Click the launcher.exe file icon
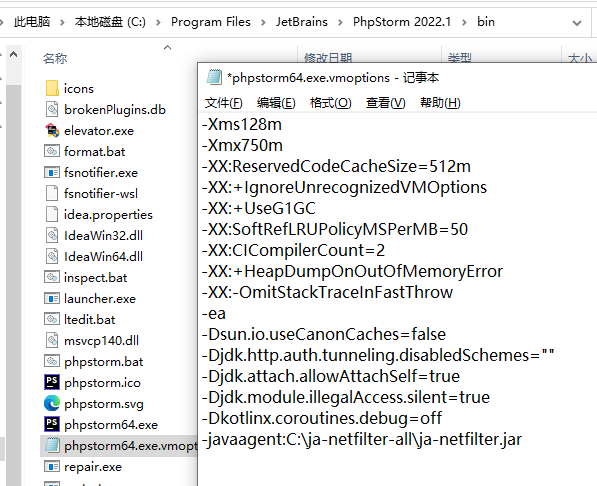The image size is (597, 486). click(52, 298)
